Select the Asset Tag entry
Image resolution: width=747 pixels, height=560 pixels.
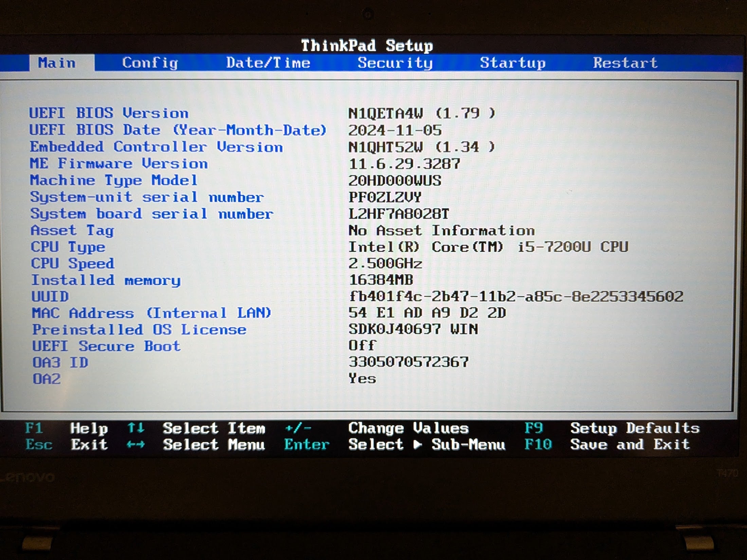click(72, 230)
